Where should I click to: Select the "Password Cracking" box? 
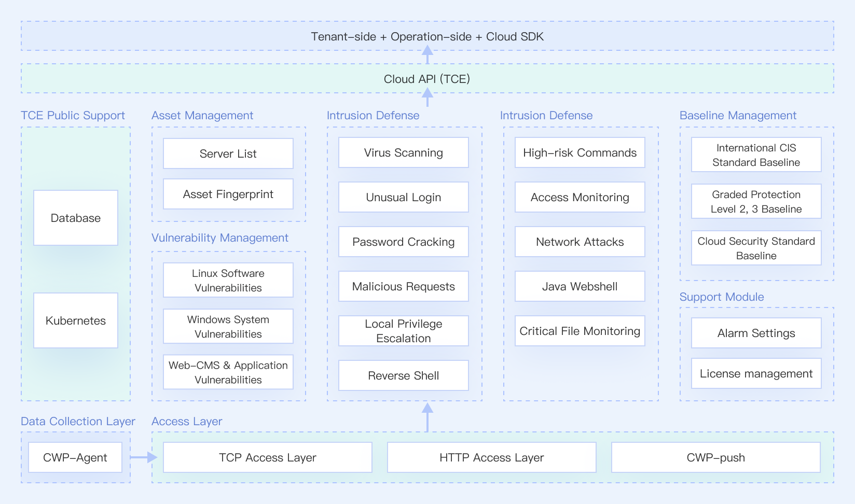click(404, 242)
